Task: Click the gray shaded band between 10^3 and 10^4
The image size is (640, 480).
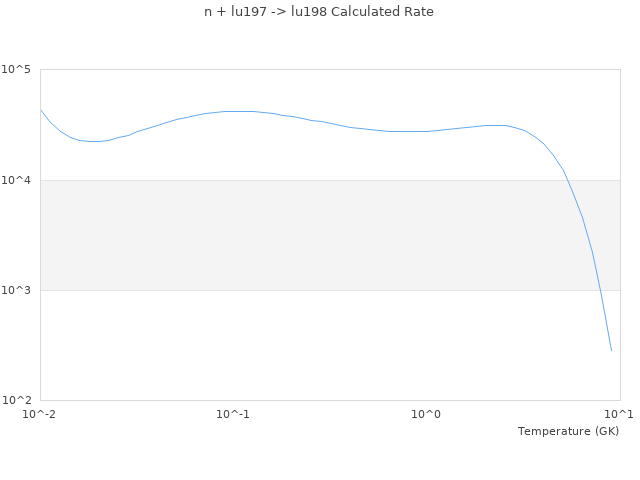Action: tap(300, 235)
